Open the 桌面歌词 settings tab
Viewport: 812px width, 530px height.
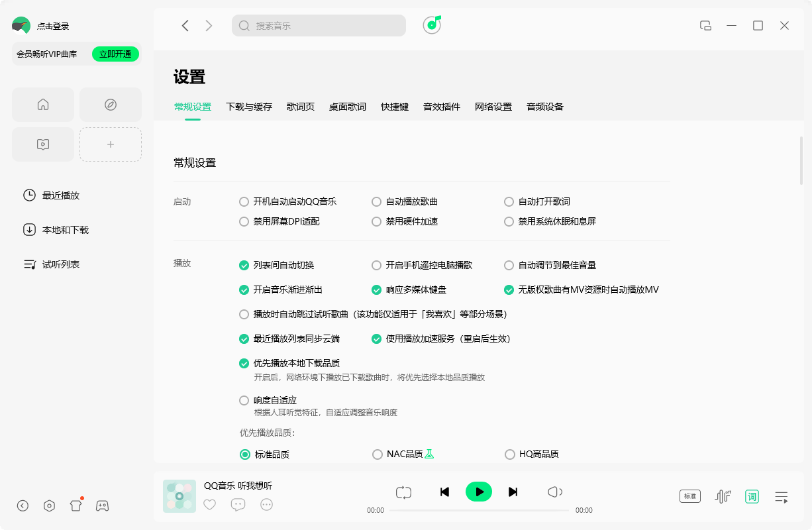pyautogui.click(x=348, y=106)
